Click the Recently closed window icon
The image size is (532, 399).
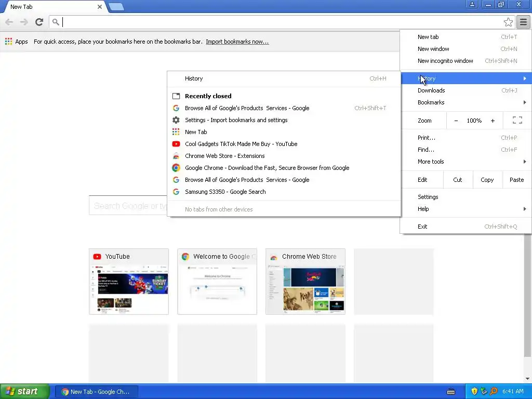click(176, 96)
